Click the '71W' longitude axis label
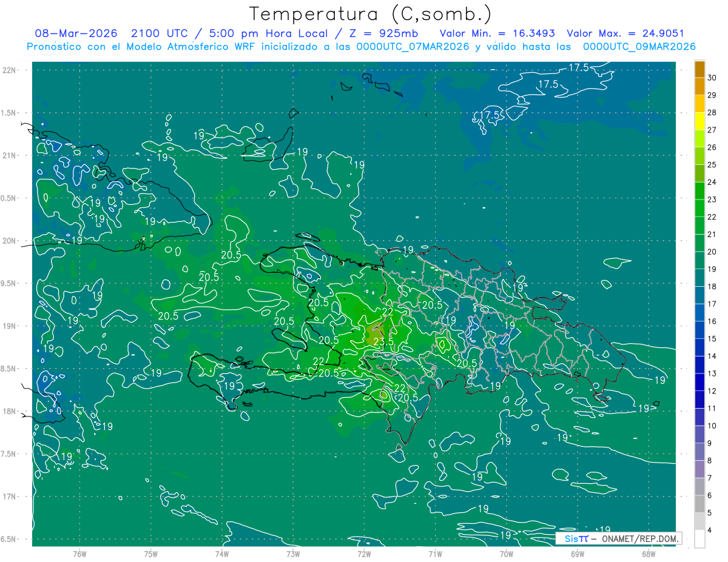This screenshot has height=562, width=728. point(435,554)
